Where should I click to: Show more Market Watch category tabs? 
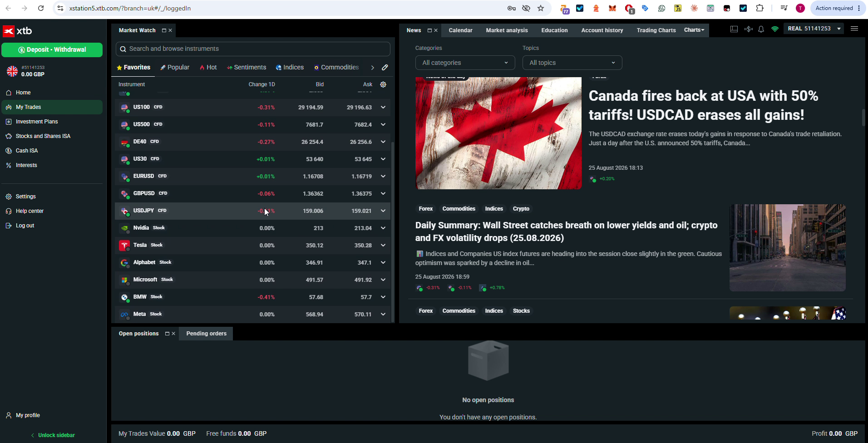[372, 68]
